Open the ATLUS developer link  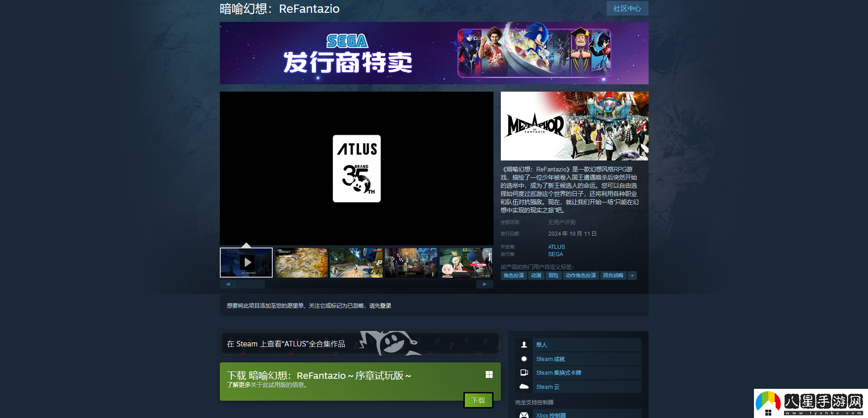click(x=556, y=247)
